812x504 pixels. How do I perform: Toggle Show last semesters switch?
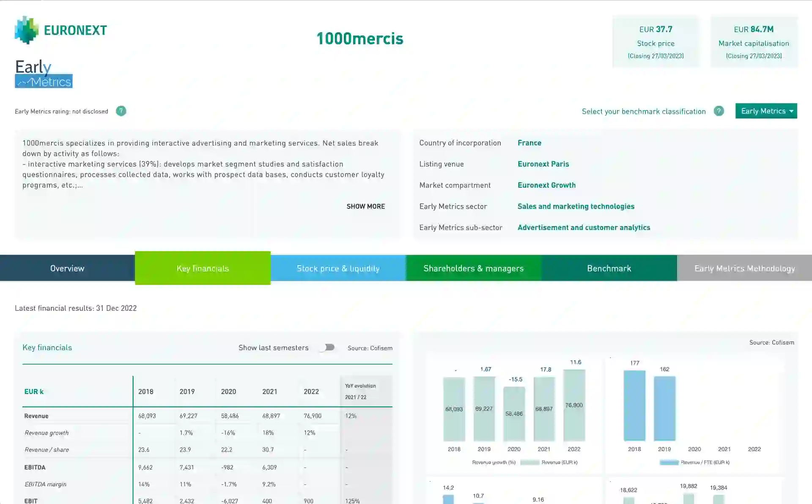327,348
